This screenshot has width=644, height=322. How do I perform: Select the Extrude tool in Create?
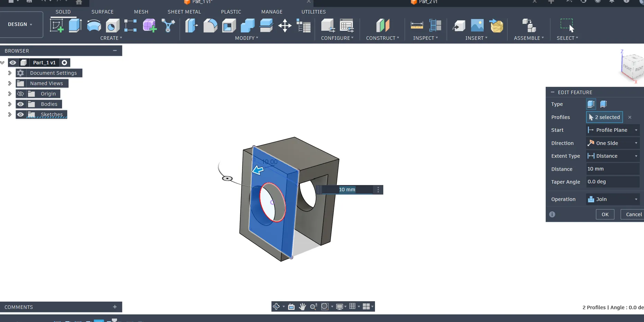pyautogui.click(x=75, y=26)
